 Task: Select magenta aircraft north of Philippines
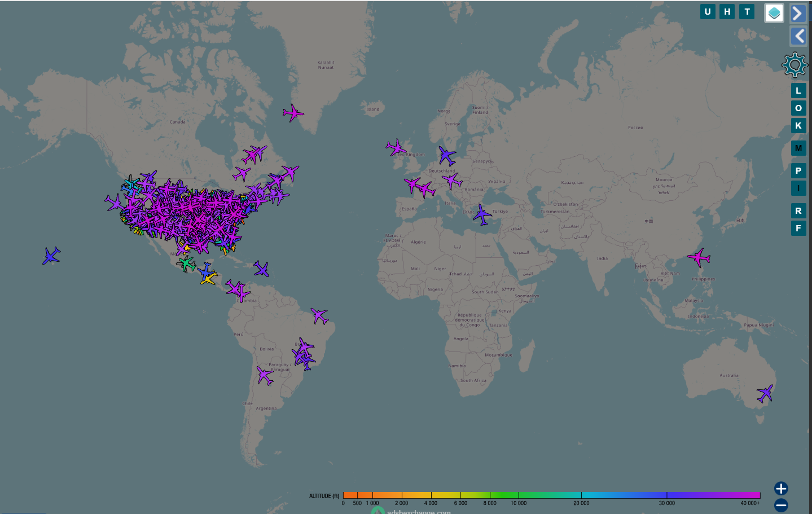coord(699,257)
